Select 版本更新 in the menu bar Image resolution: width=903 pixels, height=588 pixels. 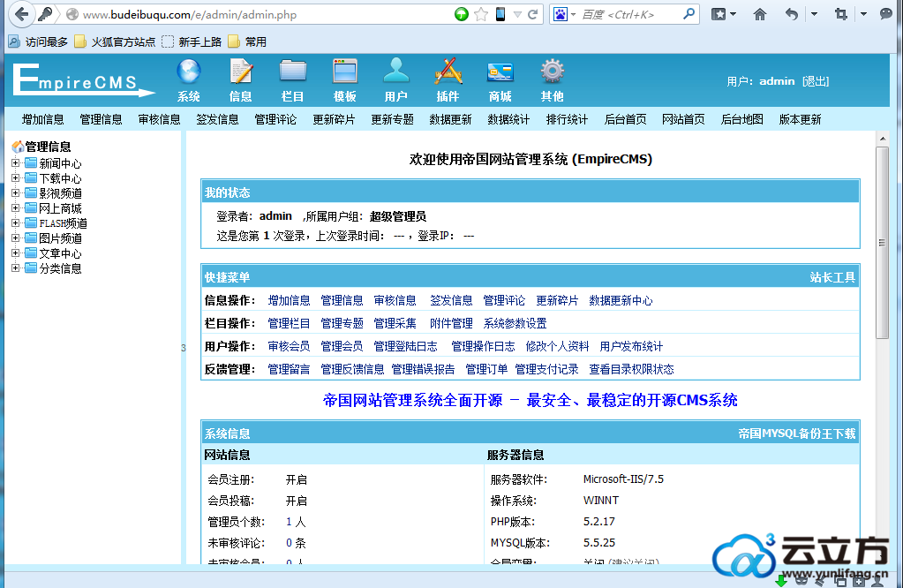801,119
